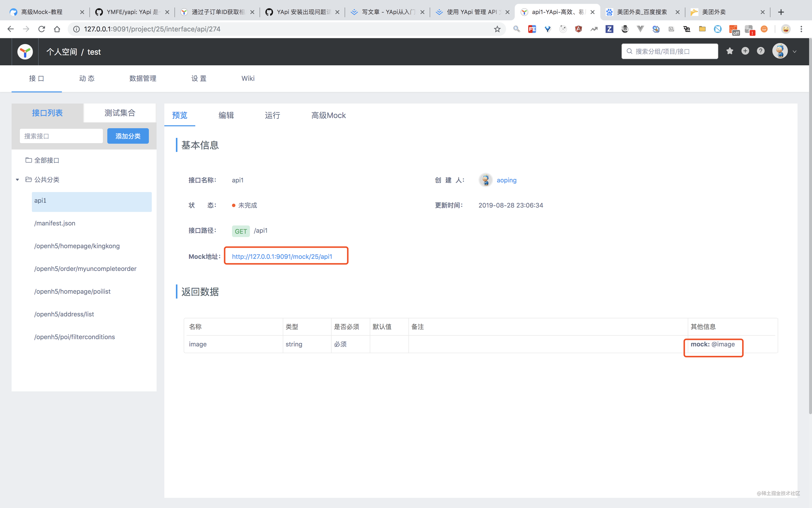
Task: Click the plus add project icon
Action: [x=745, y=51]
